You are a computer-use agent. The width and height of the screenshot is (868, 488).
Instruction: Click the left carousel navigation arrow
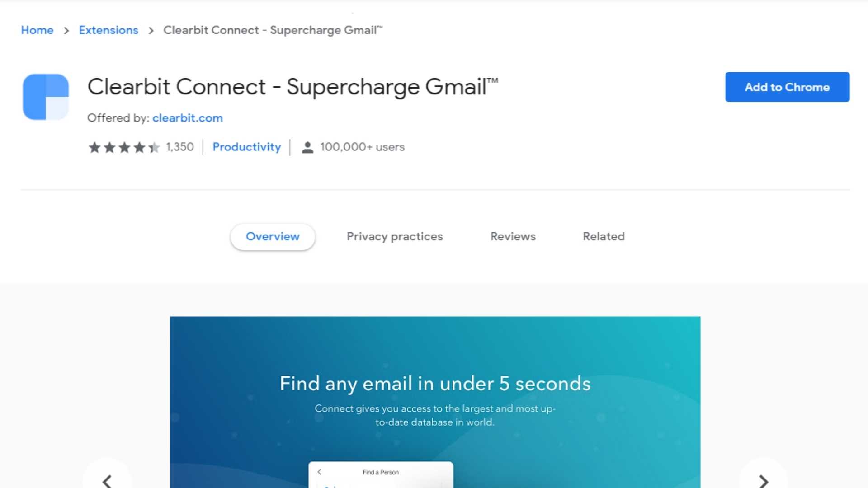coord(107,481)
